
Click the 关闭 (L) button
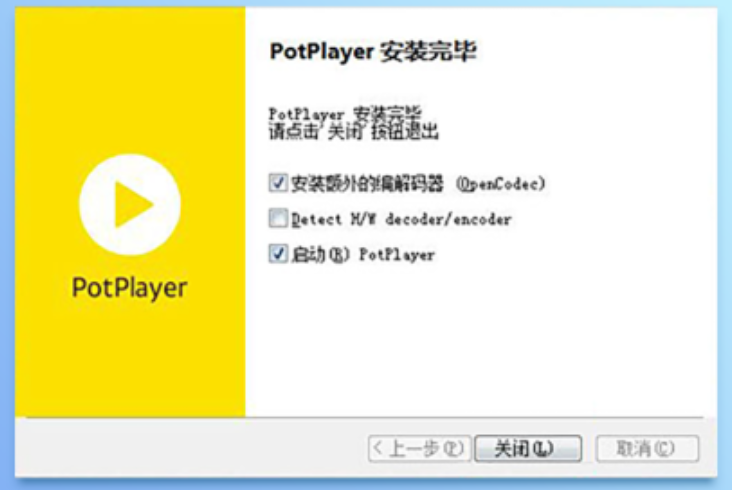click(528, 448)
